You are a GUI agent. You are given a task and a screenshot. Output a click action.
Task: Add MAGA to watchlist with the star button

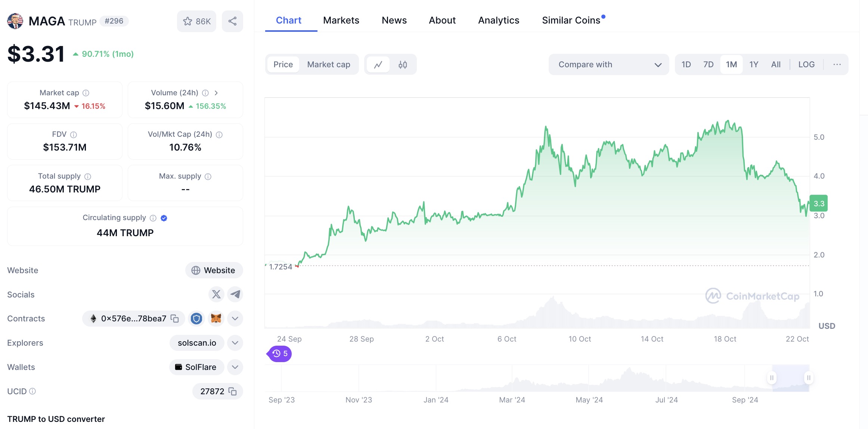coord(196,21)
